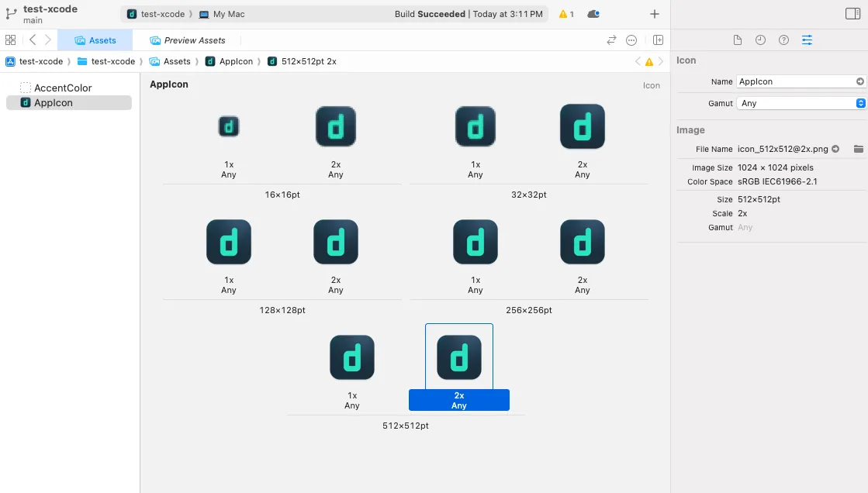Expand the Name field dropdown arrow

coord(859,81)
